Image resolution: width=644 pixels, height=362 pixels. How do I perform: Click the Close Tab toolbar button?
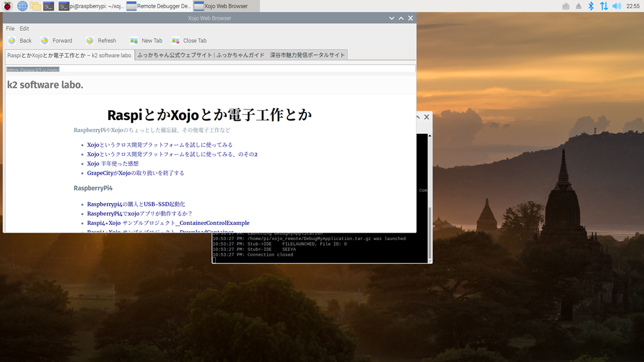tap(189, 41)
